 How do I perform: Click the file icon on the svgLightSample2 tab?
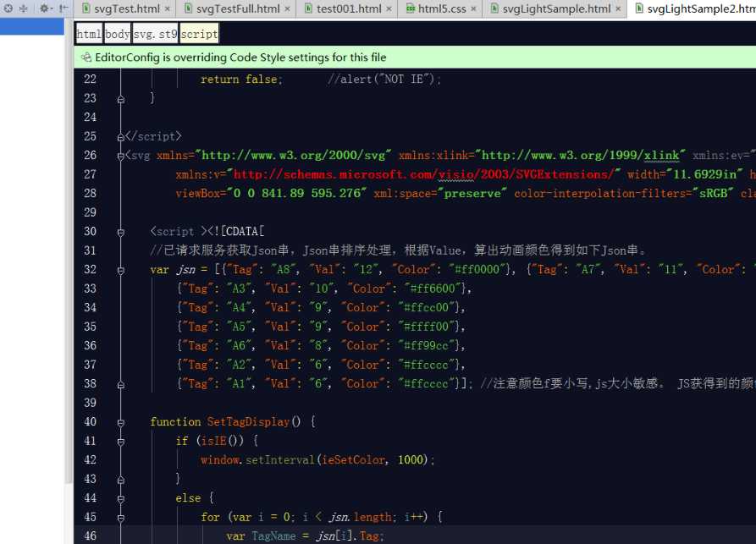(639, 8)
